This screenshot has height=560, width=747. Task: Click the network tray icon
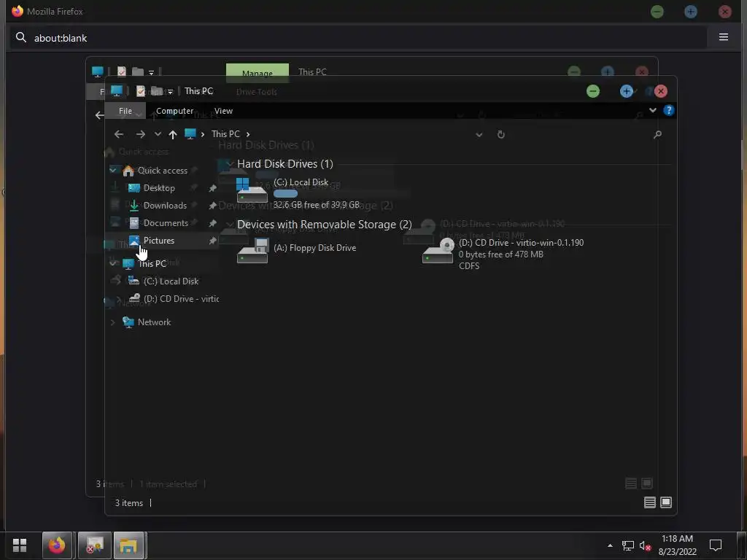627,545
